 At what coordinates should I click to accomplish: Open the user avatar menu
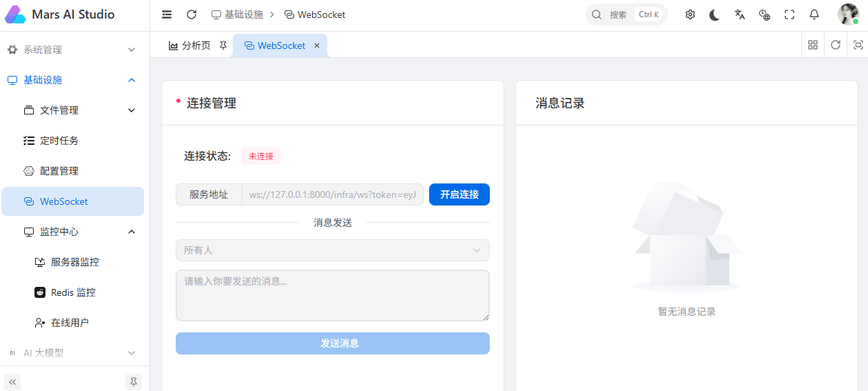(848, 14)
